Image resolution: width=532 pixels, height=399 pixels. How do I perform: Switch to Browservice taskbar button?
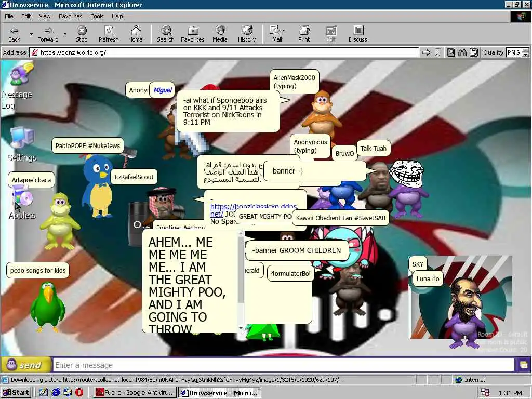220,393
